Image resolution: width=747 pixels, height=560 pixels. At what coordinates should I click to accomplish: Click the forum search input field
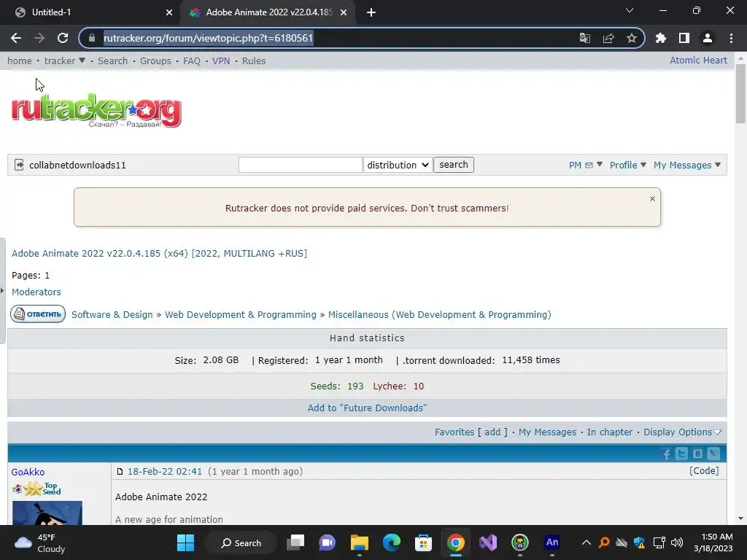(300, 165)
